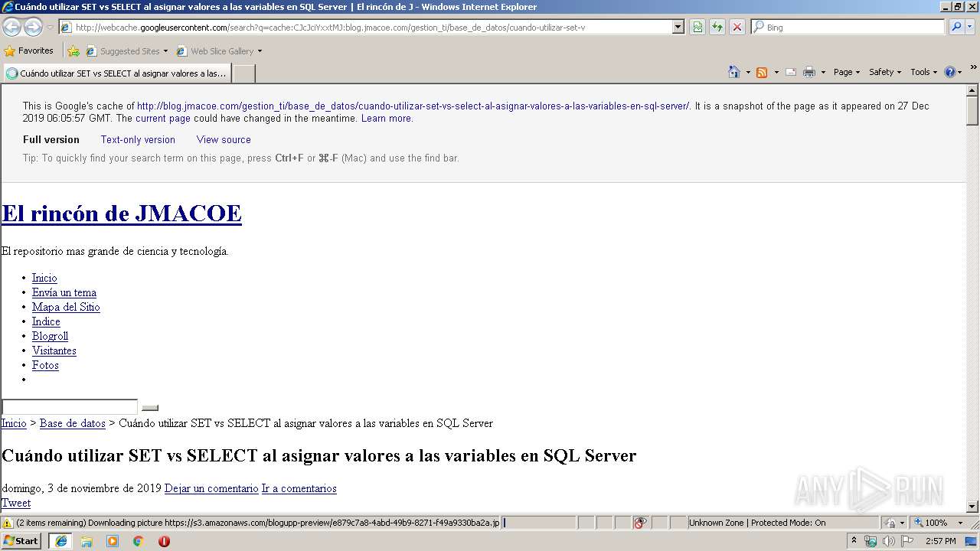980x551 pixels.
Task: Click the scrollbar down arrow
Action: point(972,506)
